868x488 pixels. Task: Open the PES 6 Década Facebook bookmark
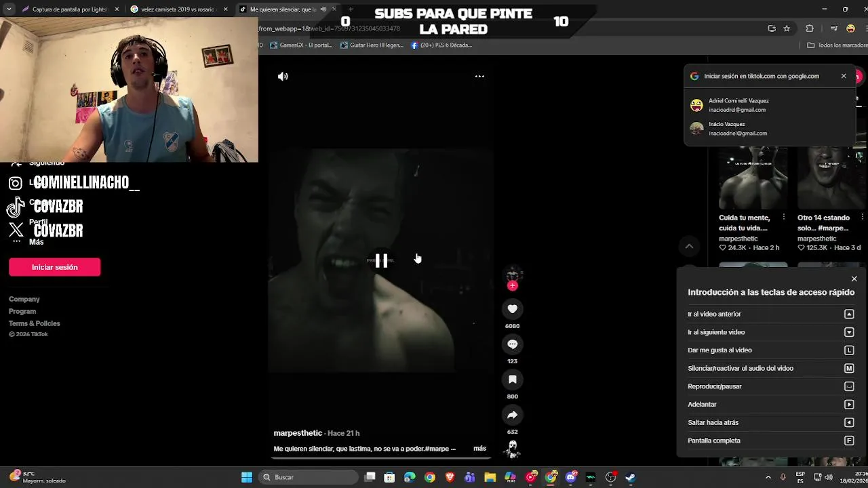click(x=441, y=45)
